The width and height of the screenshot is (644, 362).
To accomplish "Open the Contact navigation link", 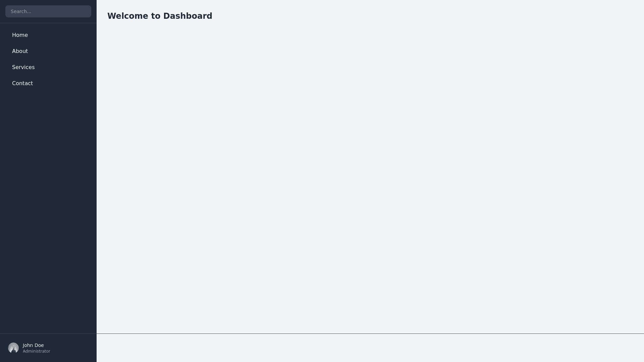I will 22,83.
